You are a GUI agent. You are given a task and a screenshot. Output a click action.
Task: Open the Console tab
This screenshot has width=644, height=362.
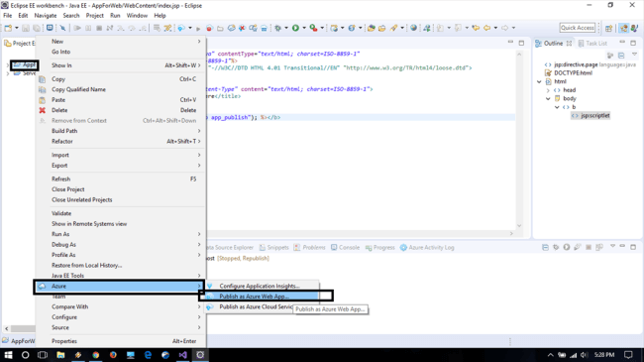click(345, 248)
